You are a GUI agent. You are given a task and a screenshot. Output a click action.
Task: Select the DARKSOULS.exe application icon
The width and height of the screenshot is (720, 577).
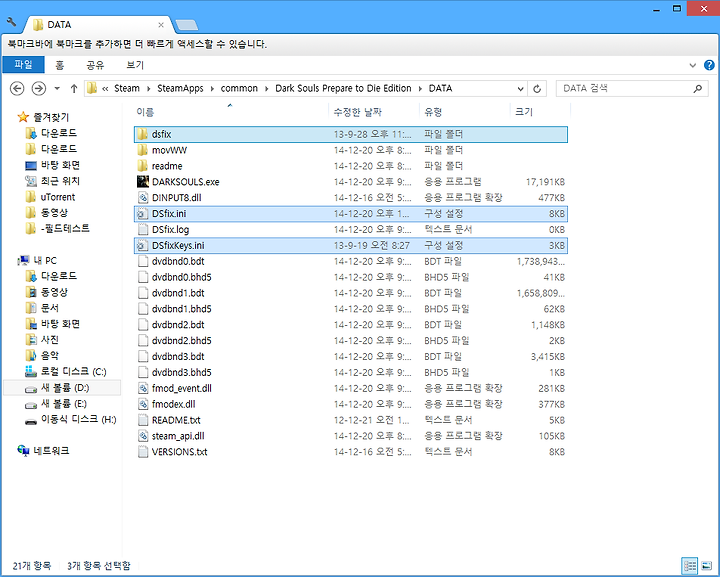click(143, 182)
